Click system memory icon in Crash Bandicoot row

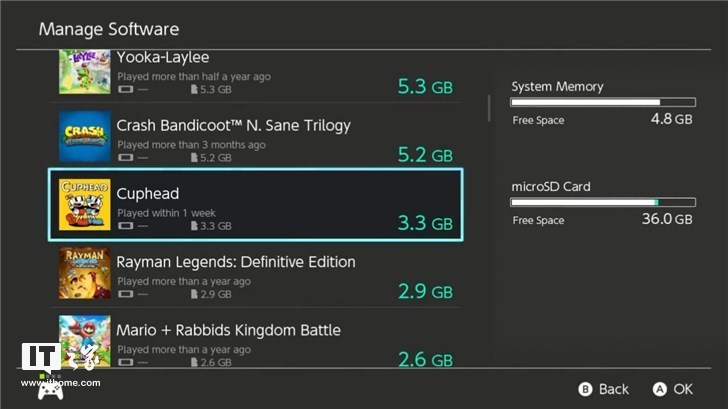coord(125,158)
